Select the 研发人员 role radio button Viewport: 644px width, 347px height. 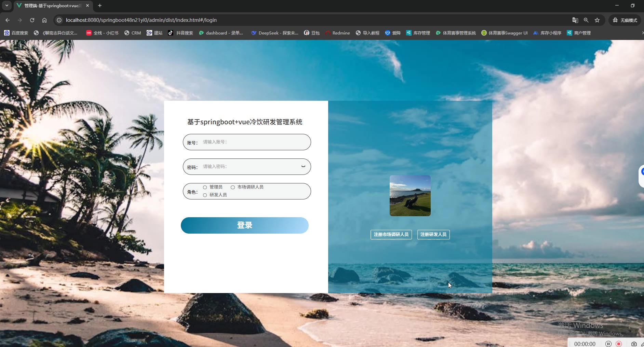click(205, 195)
